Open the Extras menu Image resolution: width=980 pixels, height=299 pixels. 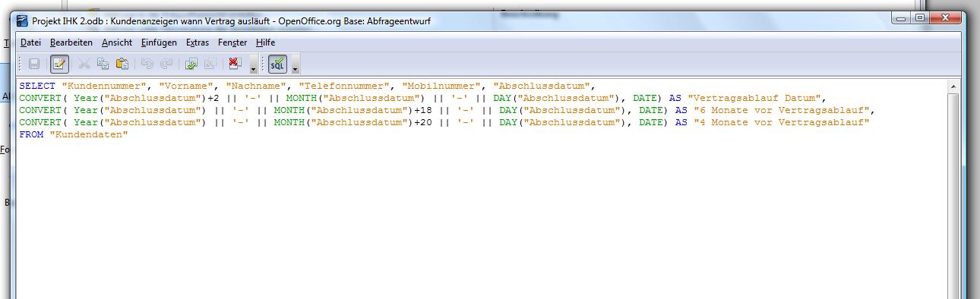(x=198, y=42)
